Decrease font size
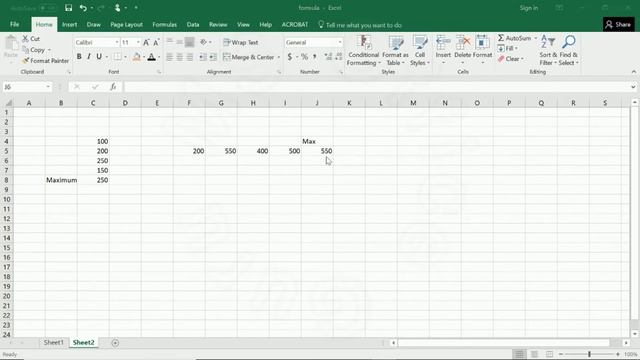 click(x=156, y=42)
